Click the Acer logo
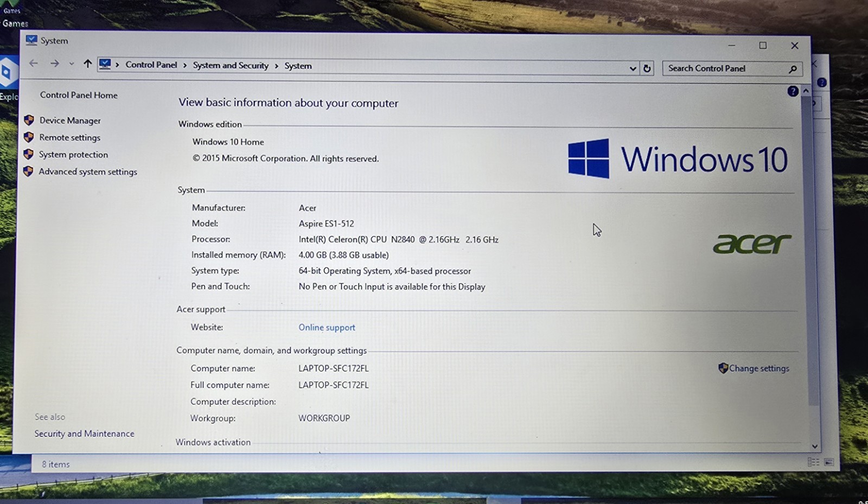868x504 pixels. 752,244
